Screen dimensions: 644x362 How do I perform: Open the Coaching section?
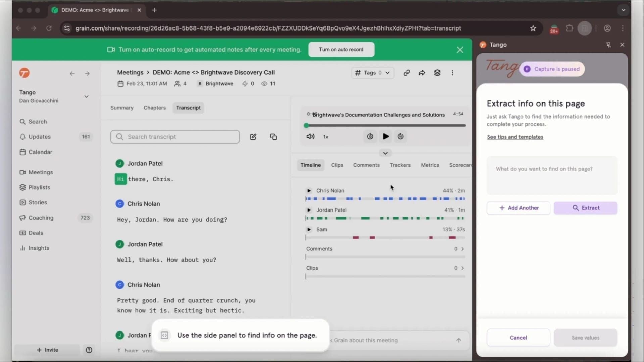[x=40, y=218]
